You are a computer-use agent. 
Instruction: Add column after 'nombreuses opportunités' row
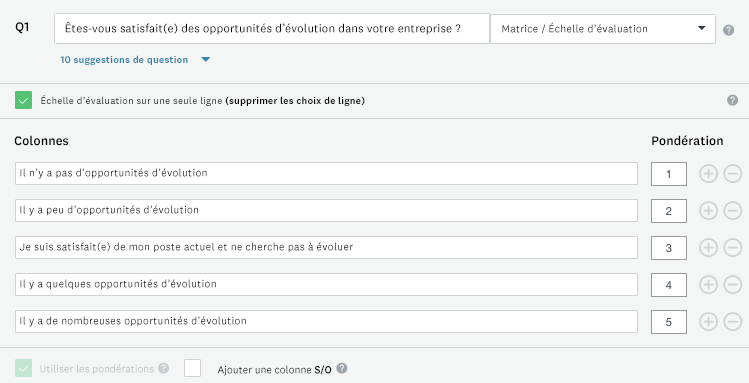[708, 322]
